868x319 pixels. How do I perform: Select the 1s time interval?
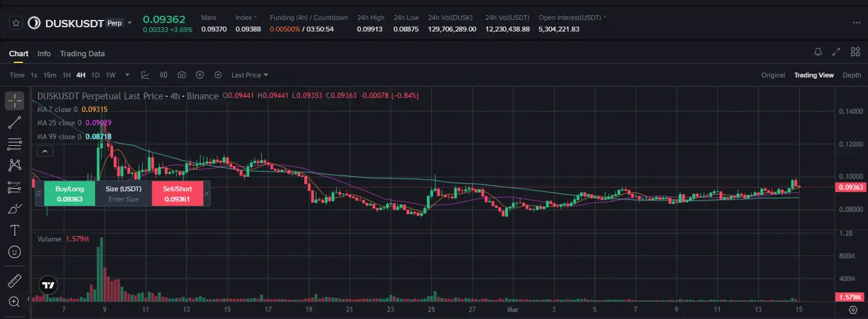tap(34, 75)
